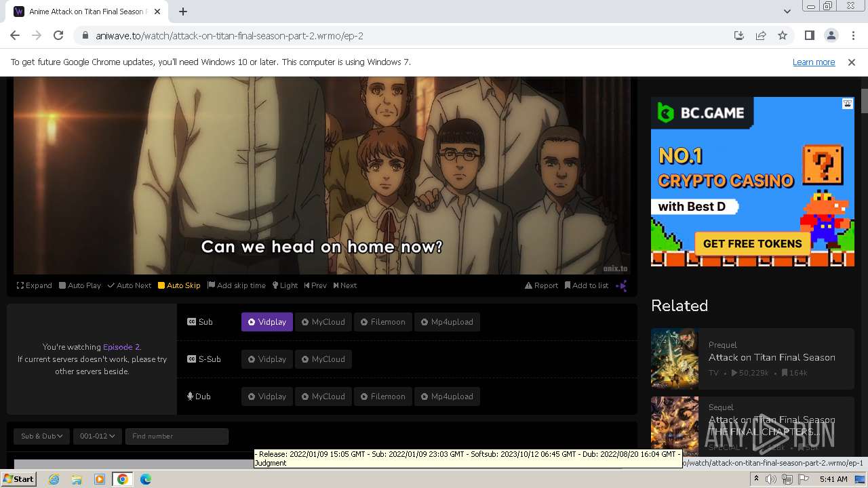The height and width of the screenshot is (488, 868).
Task: Click Add skip time flag
Action: (237, 285)
